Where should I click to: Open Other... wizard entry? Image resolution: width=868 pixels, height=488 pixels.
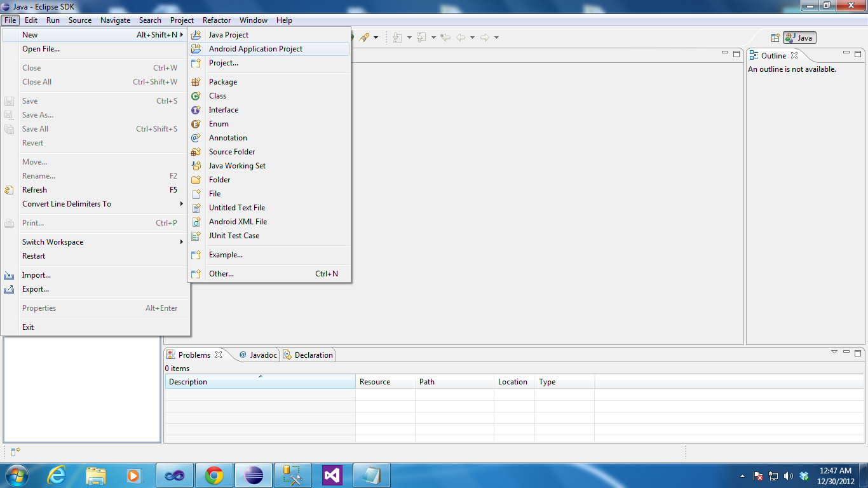point(269,274)
